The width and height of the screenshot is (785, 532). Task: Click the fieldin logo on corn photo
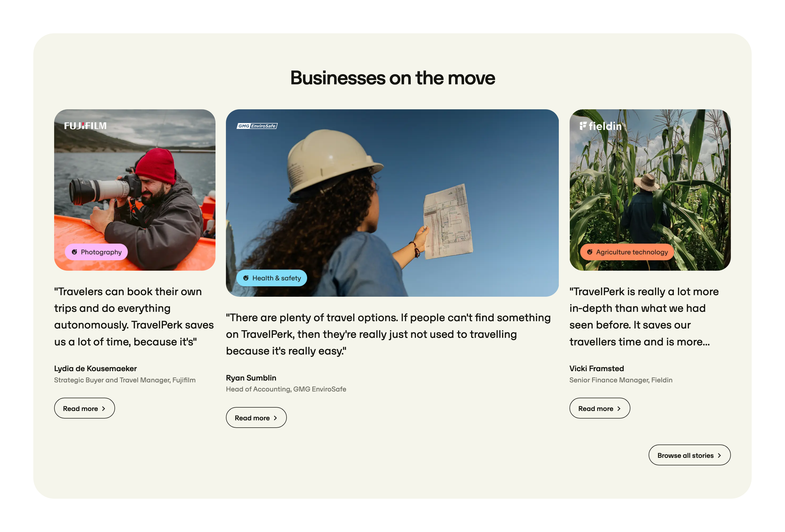coord(600,126)
